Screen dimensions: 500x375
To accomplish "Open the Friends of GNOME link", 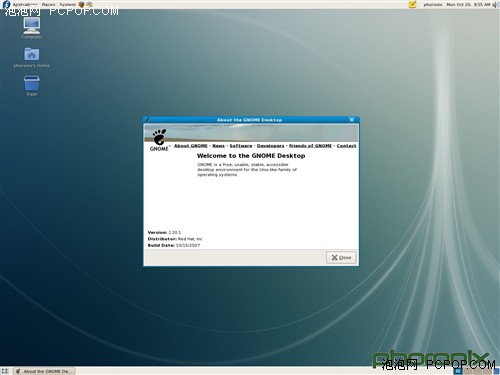I will (310, 146).
